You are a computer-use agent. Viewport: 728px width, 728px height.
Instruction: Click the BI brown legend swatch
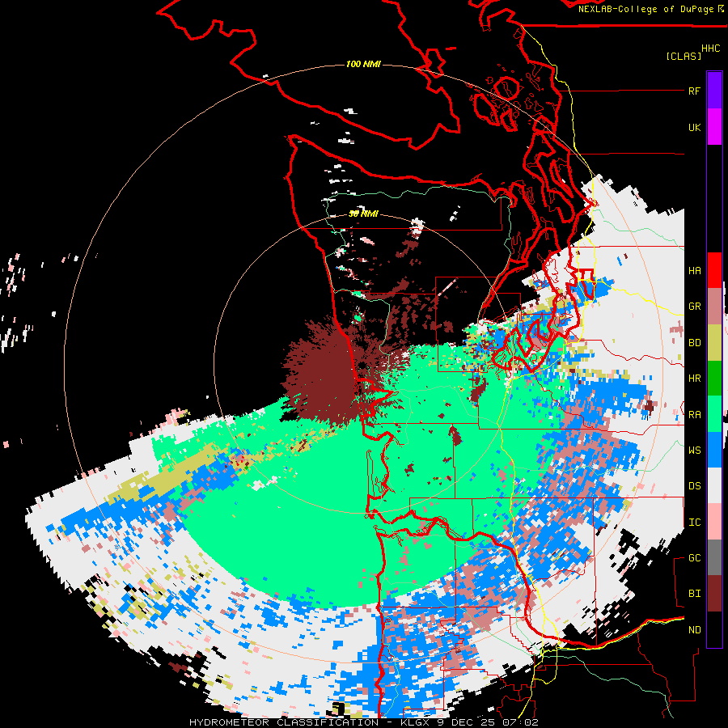[x=714, y=594]
